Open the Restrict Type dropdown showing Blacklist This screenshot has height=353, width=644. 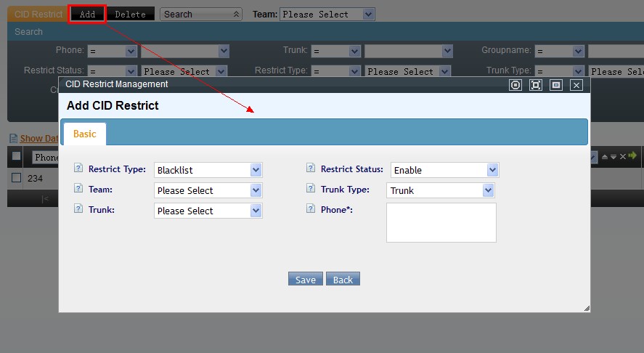[208, 170]
